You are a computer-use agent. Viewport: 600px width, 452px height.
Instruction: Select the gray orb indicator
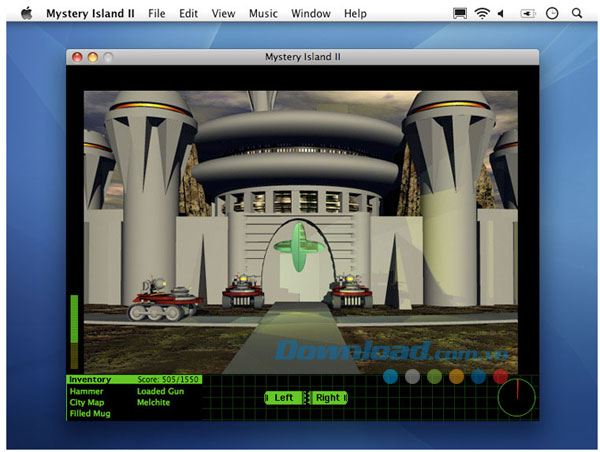(412, 376)
